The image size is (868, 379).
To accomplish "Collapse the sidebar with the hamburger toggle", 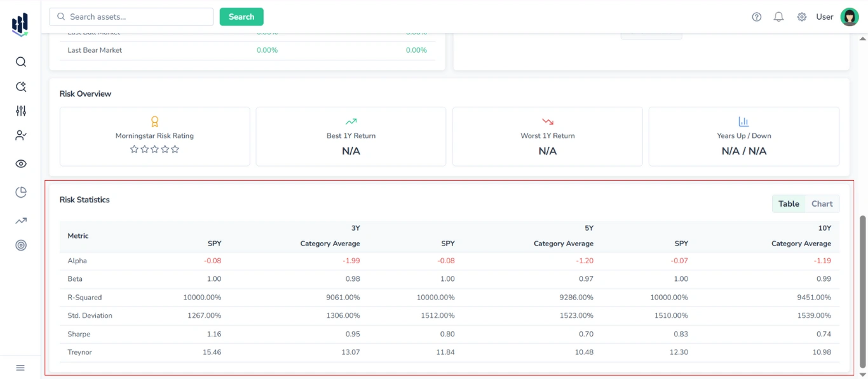I will coord(20,367).
